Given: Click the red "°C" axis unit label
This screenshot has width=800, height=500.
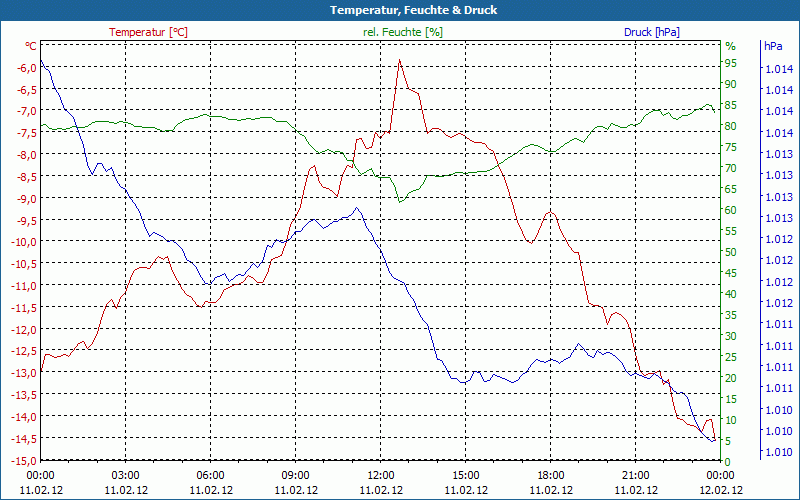Looking at the screenshot, I should pos(31,46).
